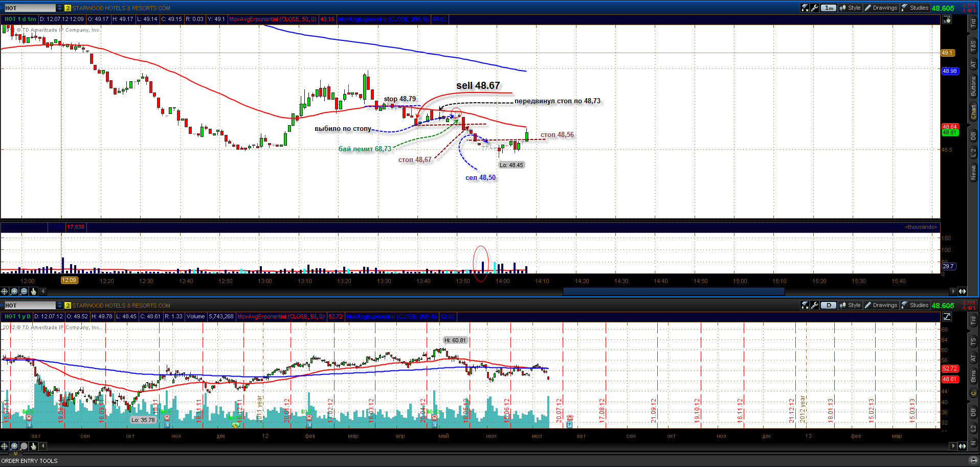Click right scroll arrow under lower chart
The width and height of the screenshot is (980, 467).
pyautogui.click(x=952, y=446)
